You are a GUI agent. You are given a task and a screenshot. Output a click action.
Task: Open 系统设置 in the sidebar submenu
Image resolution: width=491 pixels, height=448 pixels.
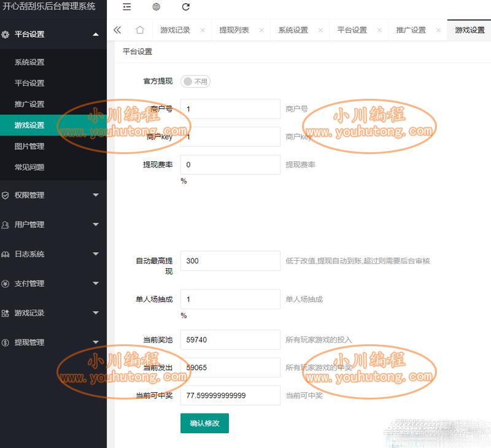[x=53, y=62]
